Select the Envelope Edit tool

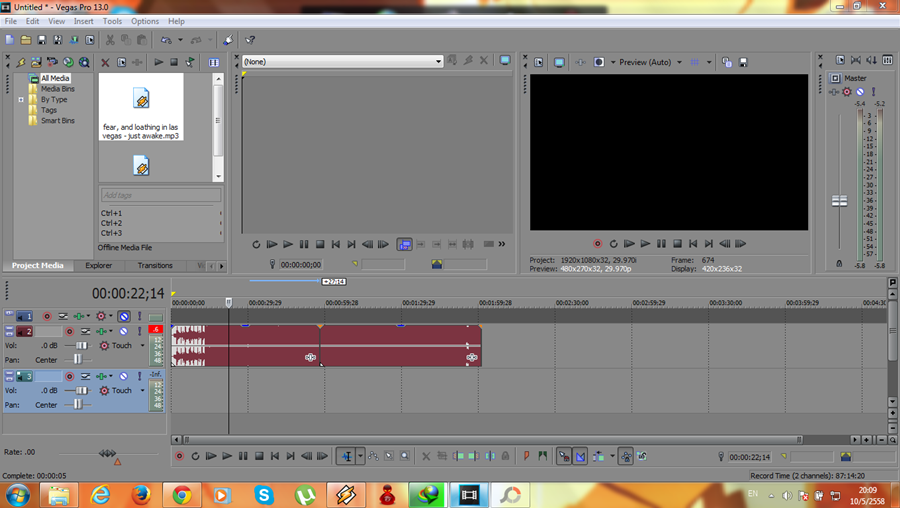click(x=374, y=456)
